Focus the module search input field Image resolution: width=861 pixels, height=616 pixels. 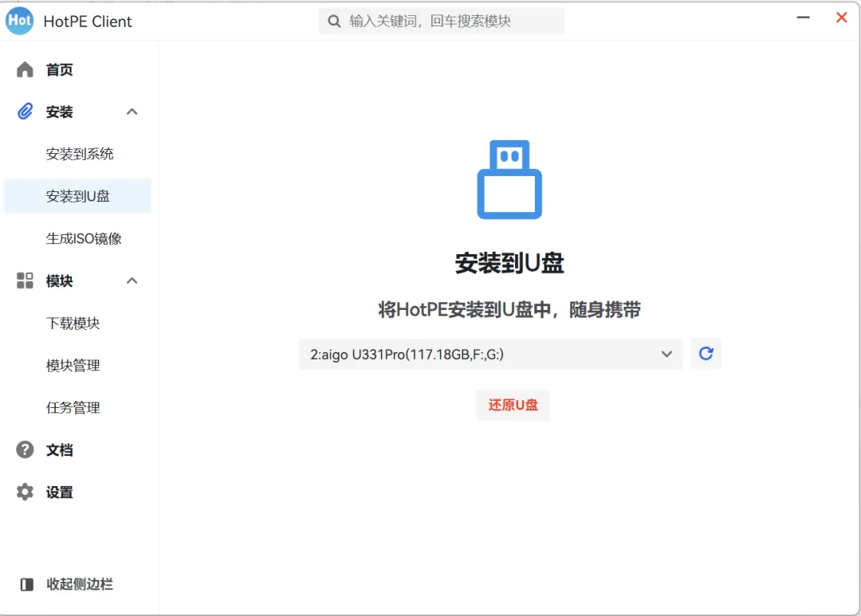pyautogui.click(x=442, y=22)
